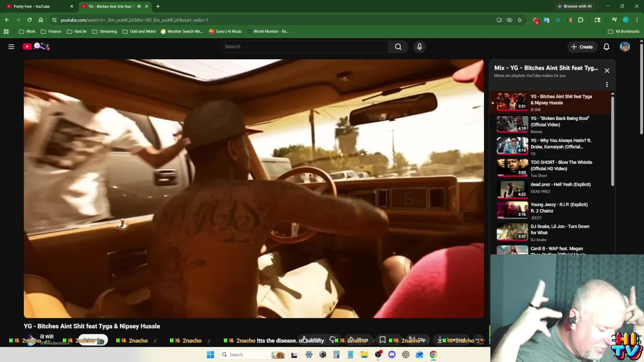This screenshot has height=362, width=644.
Task: Open Google Chrome from taskbar
Action: click(x=433, y=354)
